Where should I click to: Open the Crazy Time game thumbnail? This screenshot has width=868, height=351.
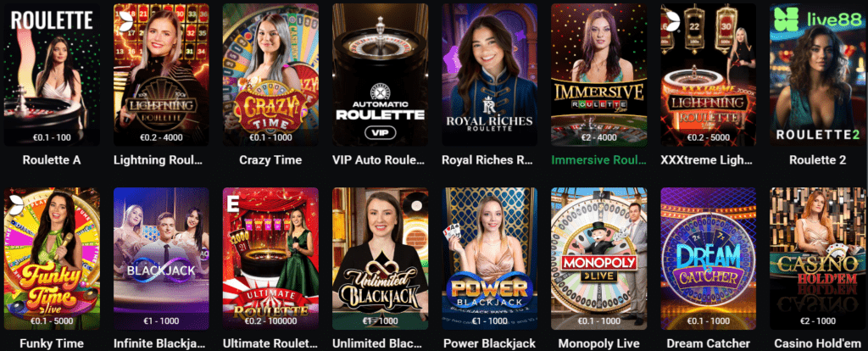[270, 75]
